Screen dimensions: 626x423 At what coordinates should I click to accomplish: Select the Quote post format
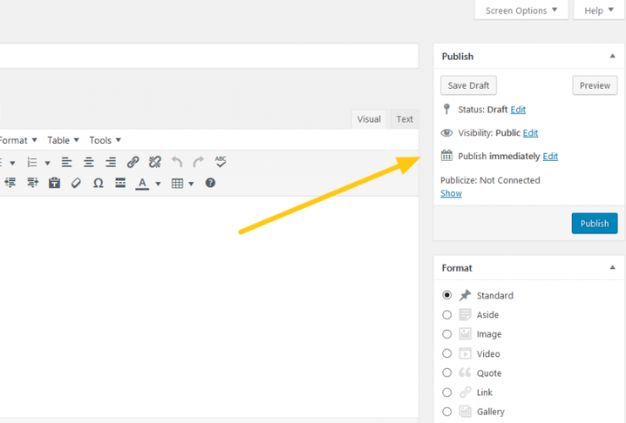point(447,373)
